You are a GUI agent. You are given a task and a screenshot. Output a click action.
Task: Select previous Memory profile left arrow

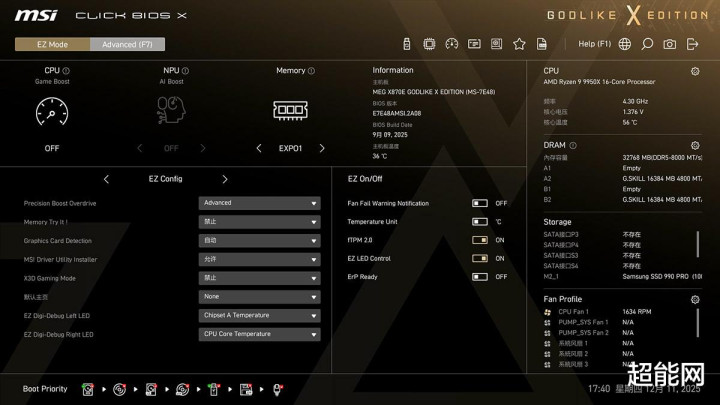click(x=259, y=148)
